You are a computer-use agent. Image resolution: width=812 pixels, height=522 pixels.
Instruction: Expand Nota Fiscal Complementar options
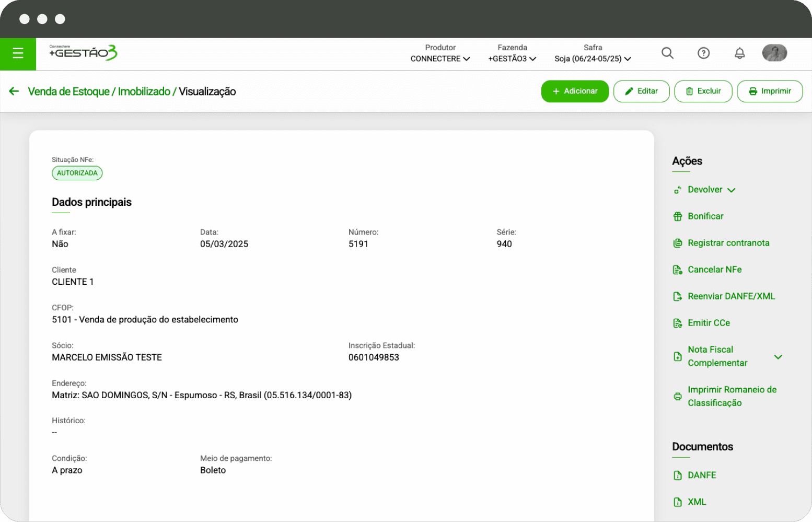click(x=778, y=357)
